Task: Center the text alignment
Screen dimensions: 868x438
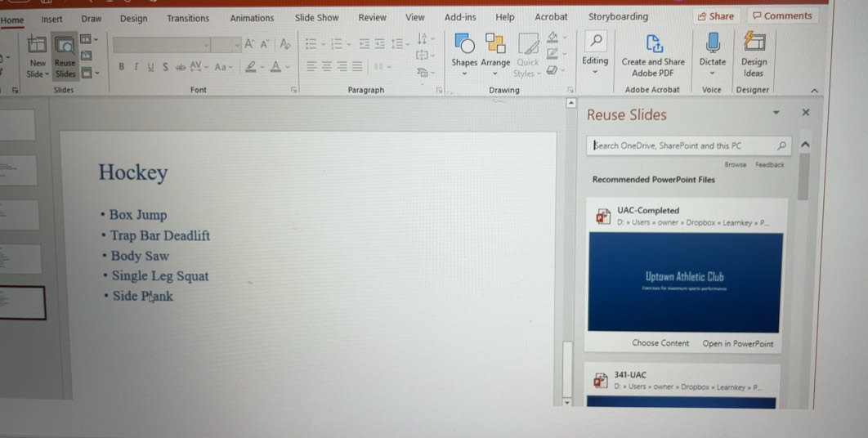Action: (327, 67)
